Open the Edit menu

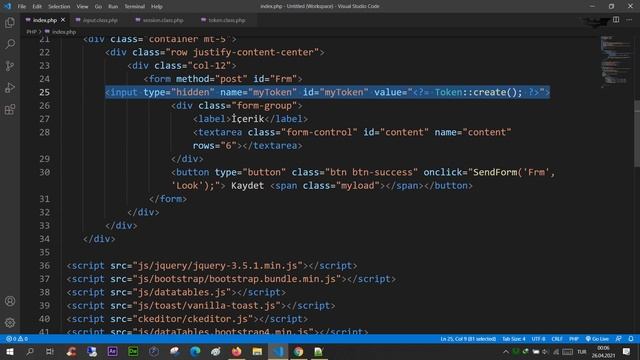pos(37,7)
